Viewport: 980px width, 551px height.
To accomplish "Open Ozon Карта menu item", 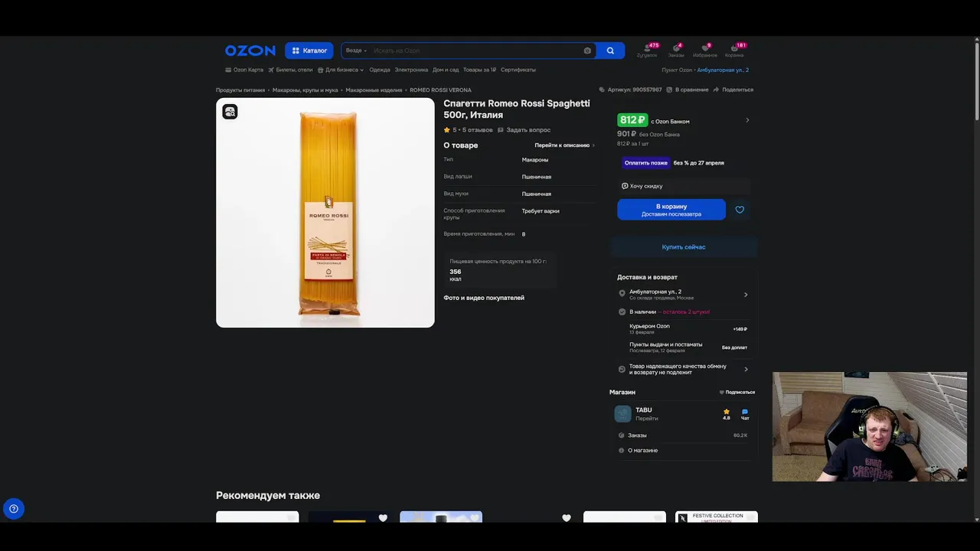I will [244, 70].
